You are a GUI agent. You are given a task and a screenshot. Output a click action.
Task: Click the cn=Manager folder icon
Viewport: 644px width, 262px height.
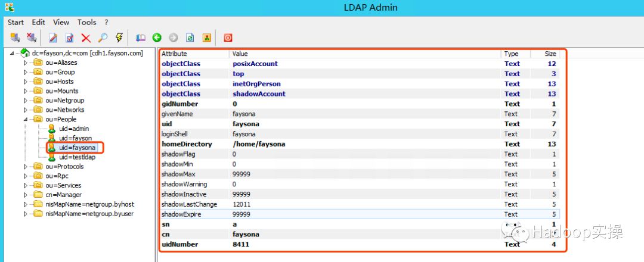[38, 195]
